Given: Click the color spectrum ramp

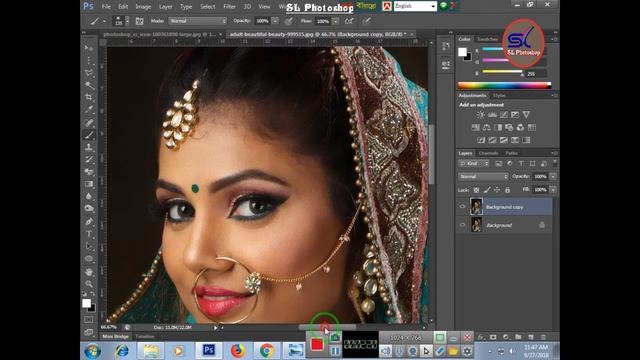Looking at the screenshot, I should (x=504, y=85).
